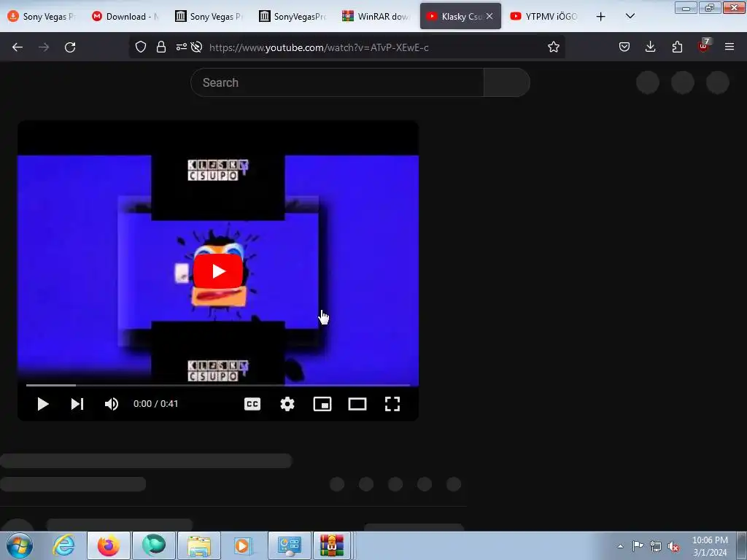Show hidden system tray icons

(620, 546)
